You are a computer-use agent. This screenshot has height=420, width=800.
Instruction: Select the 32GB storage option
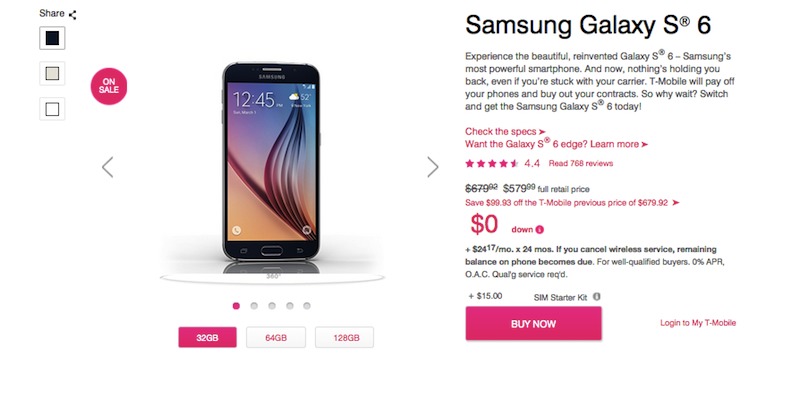tap(207, 337)
